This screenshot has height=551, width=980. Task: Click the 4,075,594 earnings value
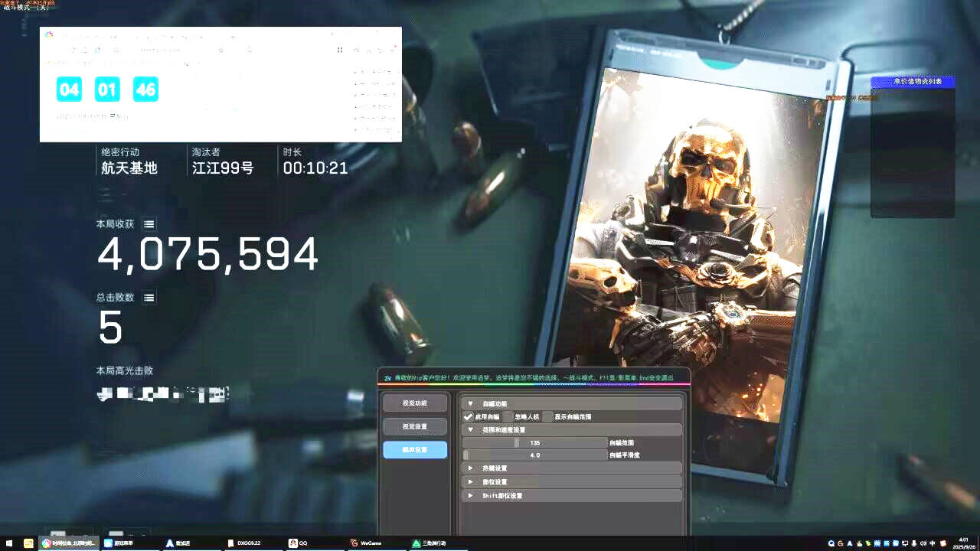[x=207, y=254]
